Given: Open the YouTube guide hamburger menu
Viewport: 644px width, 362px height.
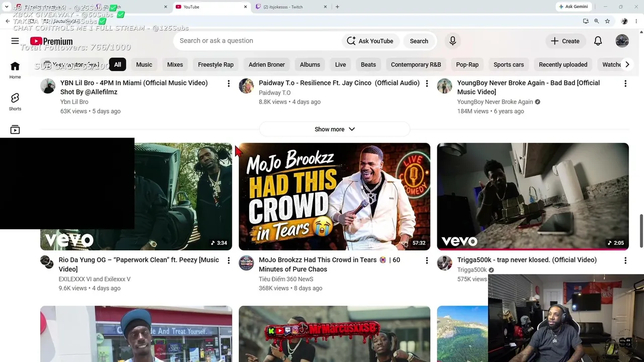Looking at the screenshot, I should click(x=15, y=41).
